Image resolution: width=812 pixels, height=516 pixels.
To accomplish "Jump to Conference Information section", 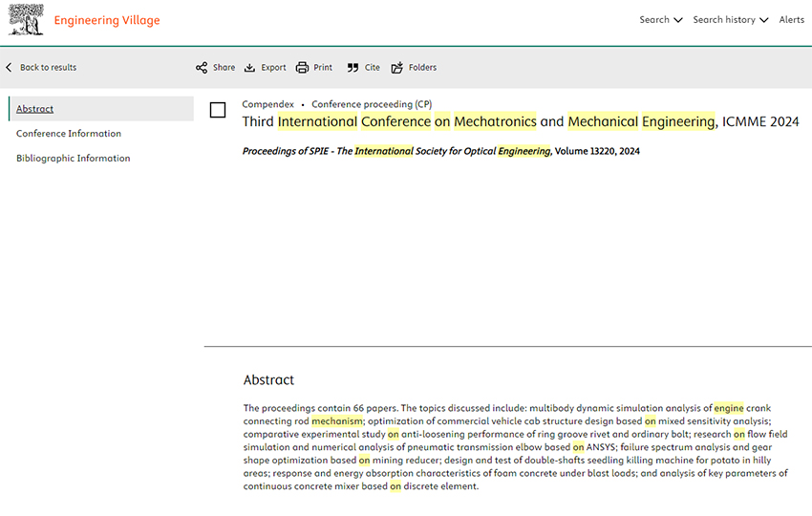I will pyautogui.click(x=69, y=133).
